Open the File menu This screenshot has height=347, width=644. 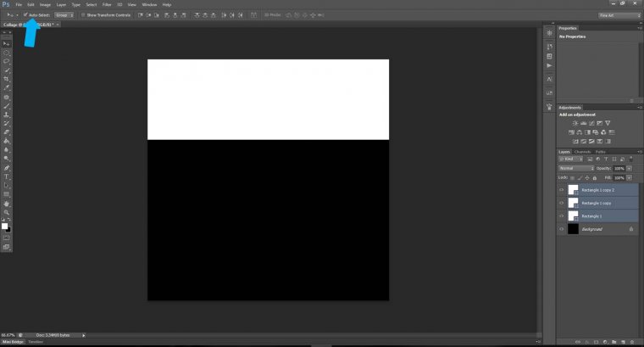click(x=19, y=4)
